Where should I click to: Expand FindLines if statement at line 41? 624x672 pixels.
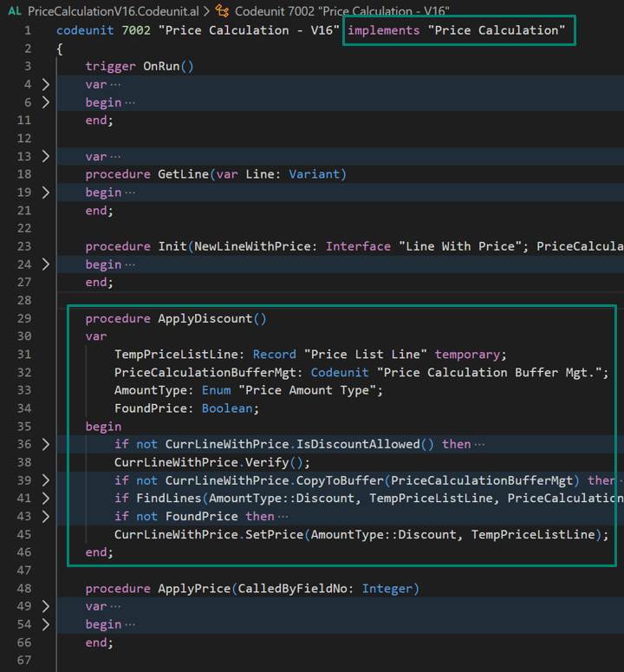tap(45, 499)
